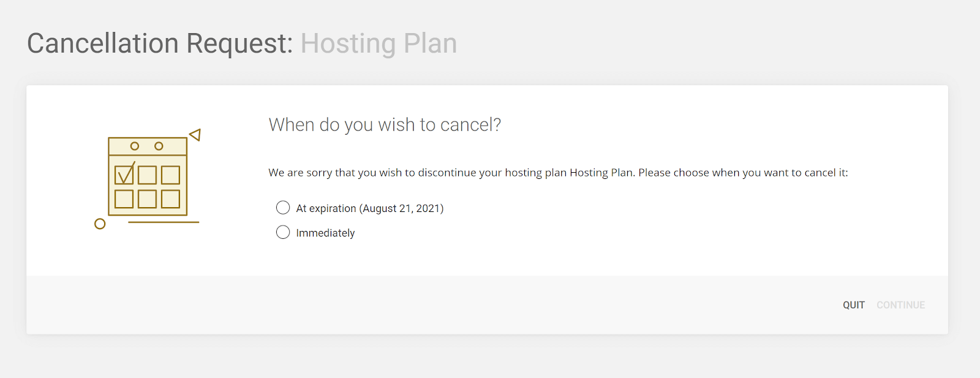Click the checked box in calendar icon
Screen dimensions: 980x378
coord(124,175)
